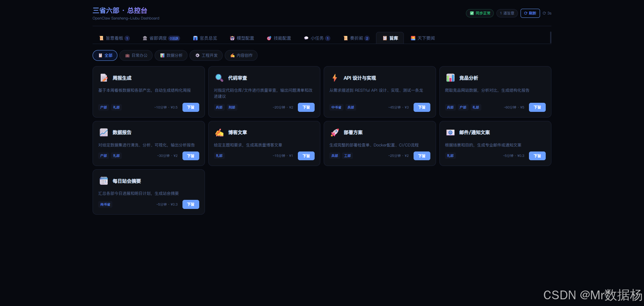The height and width of the screenshot is (306, 644).
Task: Click the 户部 tag on 周报生成 card
Action: pyautogui.click(x=104, y=107)
